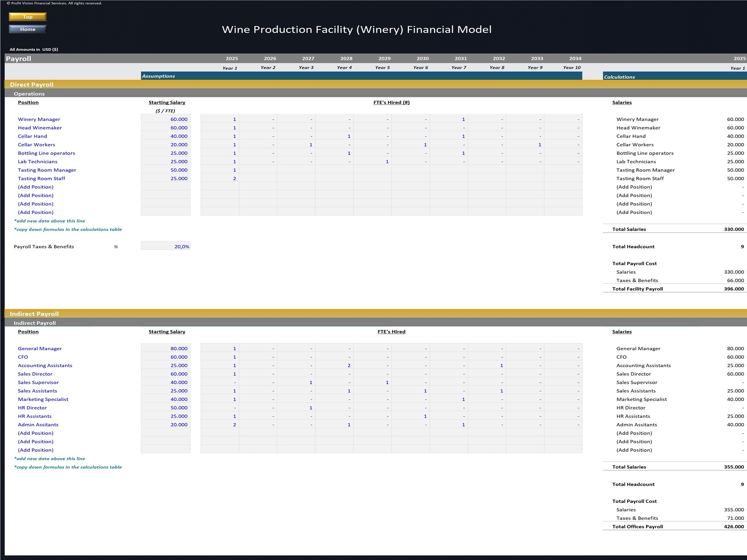Image resolution: width=747 pixels, height=560 pixels.
Task: Click Taxes & Benefits value 66.000
Action: [735, 280]
